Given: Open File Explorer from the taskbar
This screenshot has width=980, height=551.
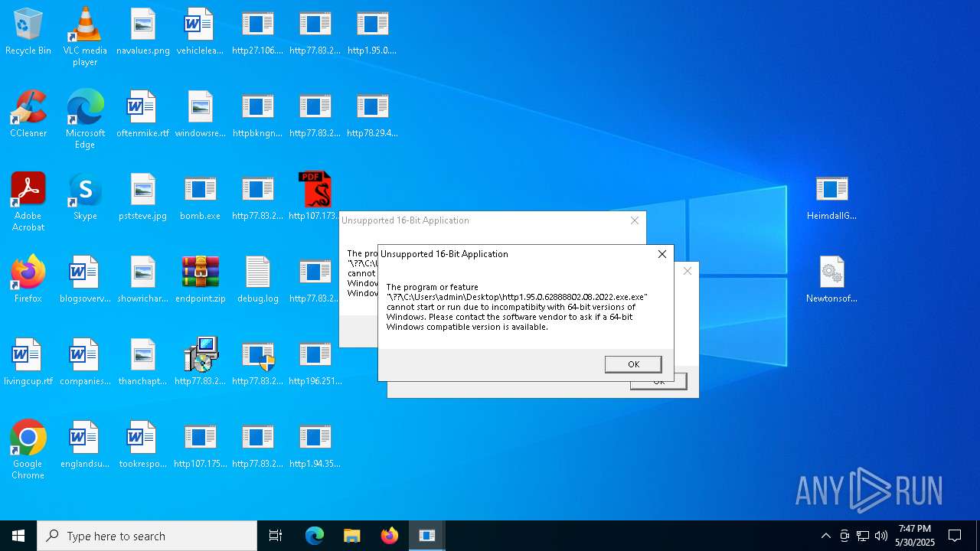Looking at the screenshot, I should [351, 536].
